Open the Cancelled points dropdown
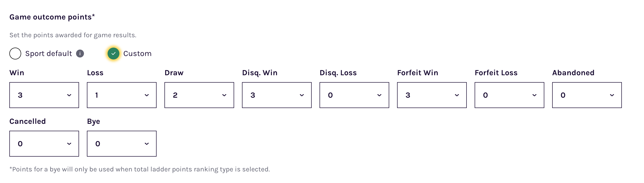This screenshot has height=183, width=644. (x=44, y=144)
